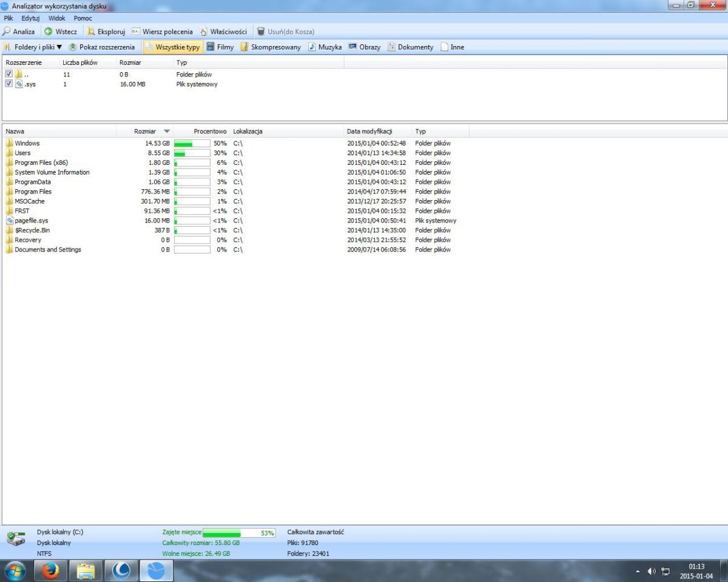Open the taskbar clock showing 01:13
This screenshot has width=728, height=582.
click(696, 571)
